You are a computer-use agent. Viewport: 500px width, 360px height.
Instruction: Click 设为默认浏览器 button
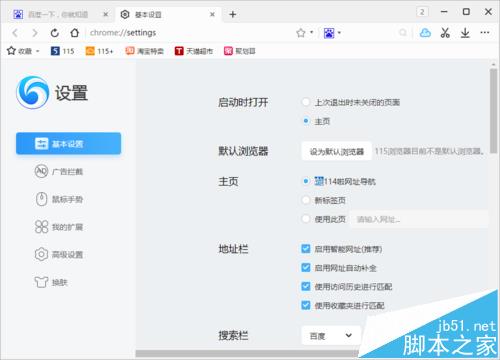337,152
